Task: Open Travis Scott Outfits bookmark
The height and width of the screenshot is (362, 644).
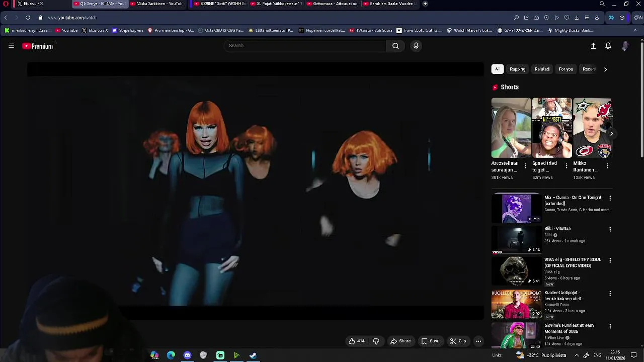Action: [419, 30]
